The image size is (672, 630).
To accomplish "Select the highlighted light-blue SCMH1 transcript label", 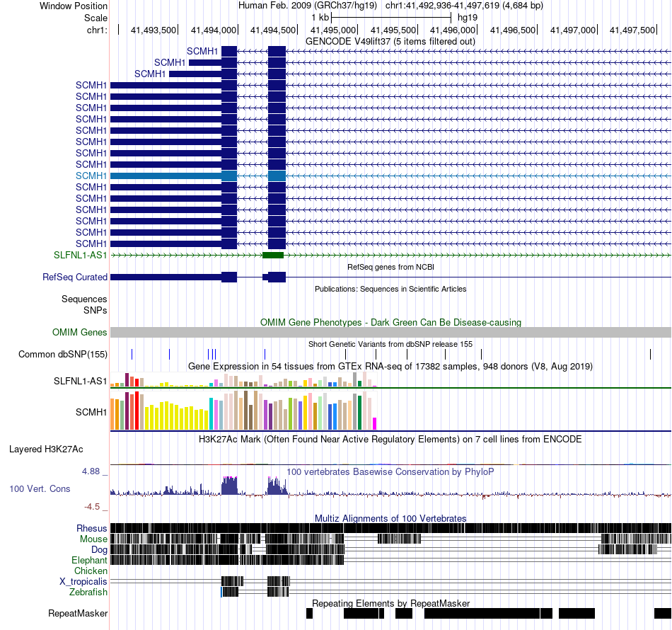I will tap(91, 176).
